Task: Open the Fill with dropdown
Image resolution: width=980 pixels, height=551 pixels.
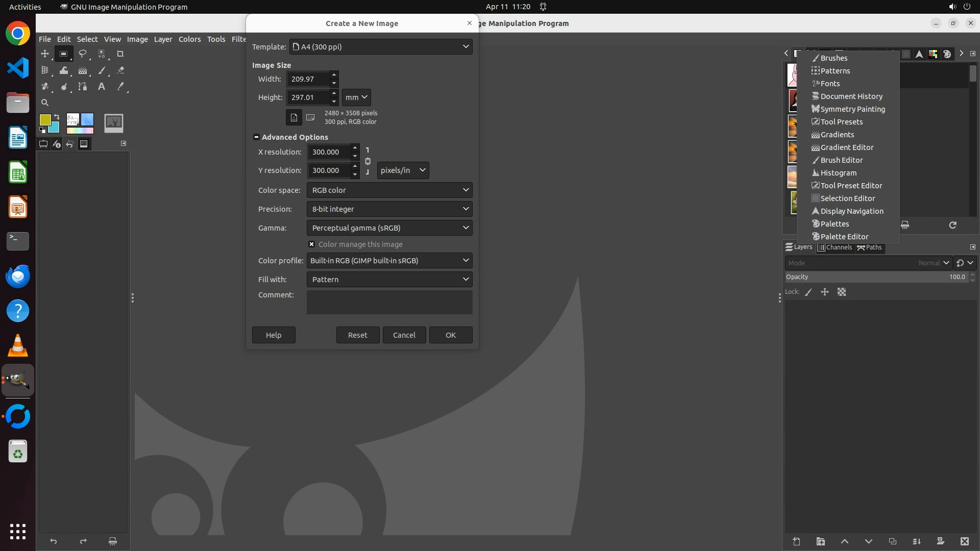Action: 389,280
